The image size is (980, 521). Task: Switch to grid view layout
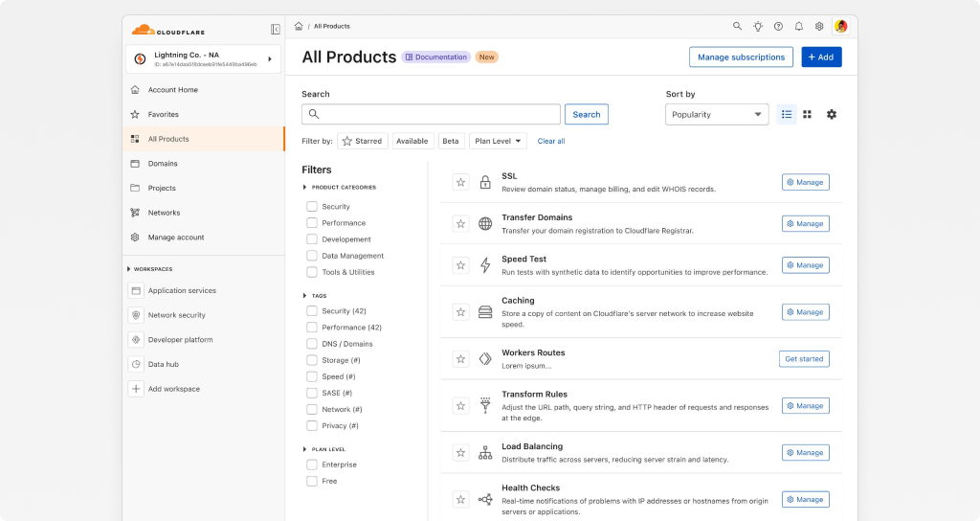(807, 115)
